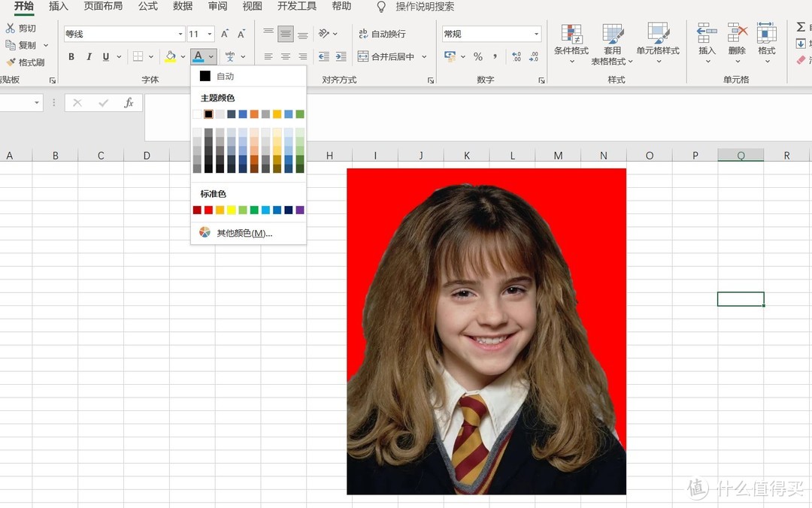Switch to the 公式 ribbon tab
Image resolution: width=812 pixels, height=508 pixels.
point(148,6)
